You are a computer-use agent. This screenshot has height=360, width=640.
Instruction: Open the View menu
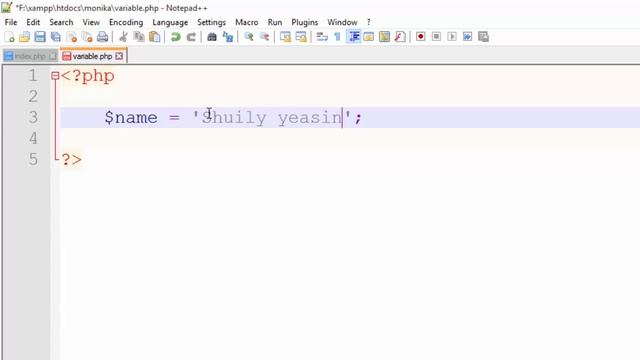(x=91, y=22)
